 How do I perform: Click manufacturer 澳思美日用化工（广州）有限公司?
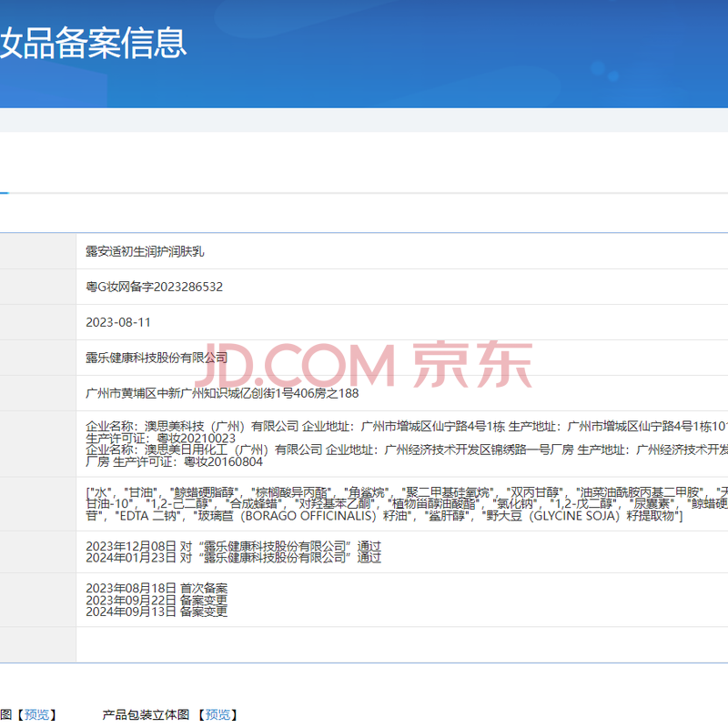pos(227,450)
